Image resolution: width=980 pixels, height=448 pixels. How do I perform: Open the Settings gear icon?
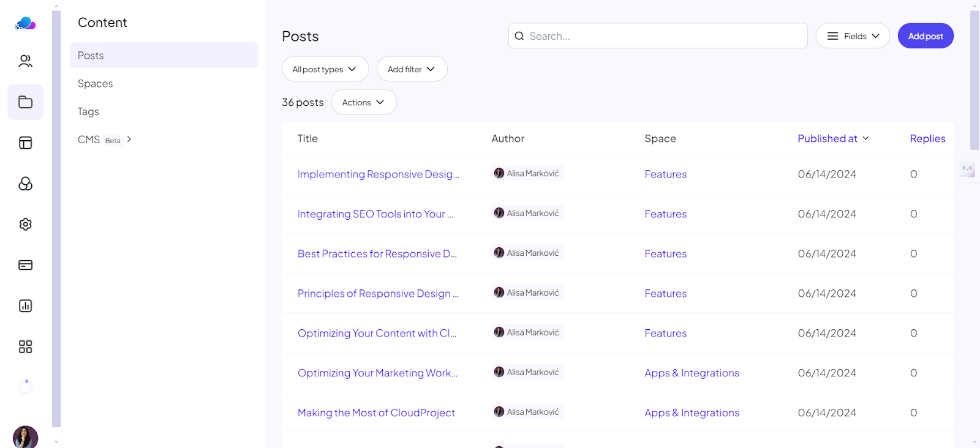click(x=25, y=224)
